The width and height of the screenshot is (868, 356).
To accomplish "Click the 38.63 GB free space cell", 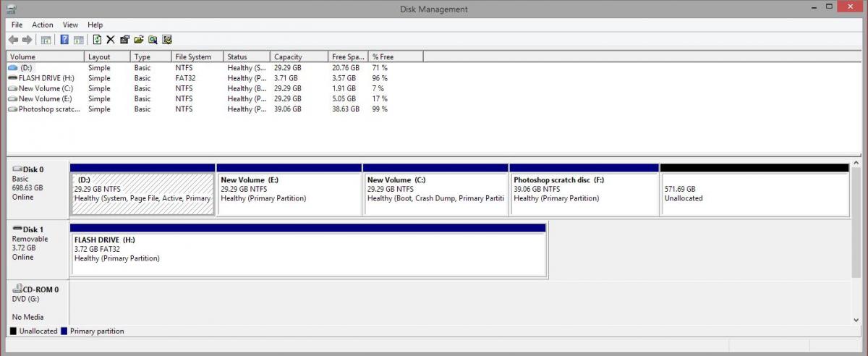I will point(345,109).
